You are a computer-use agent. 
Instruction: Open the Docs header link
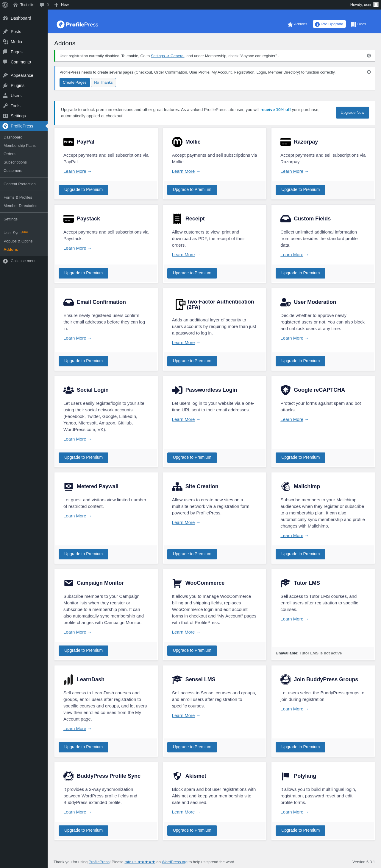pos(358,24)
